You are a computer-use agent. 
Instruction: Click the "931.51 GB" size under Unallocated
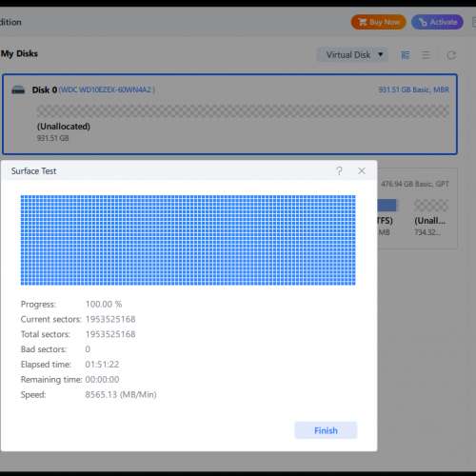(x=52, y=138)
